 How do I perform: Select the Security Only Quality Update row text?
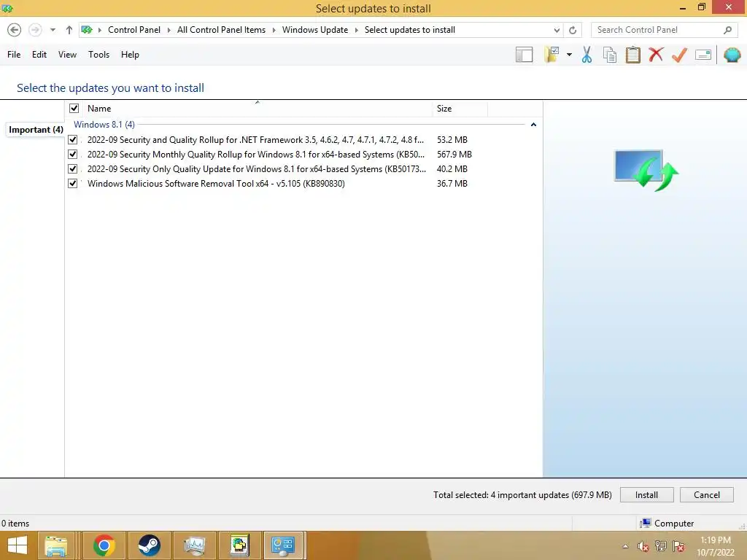click(257, 168)
